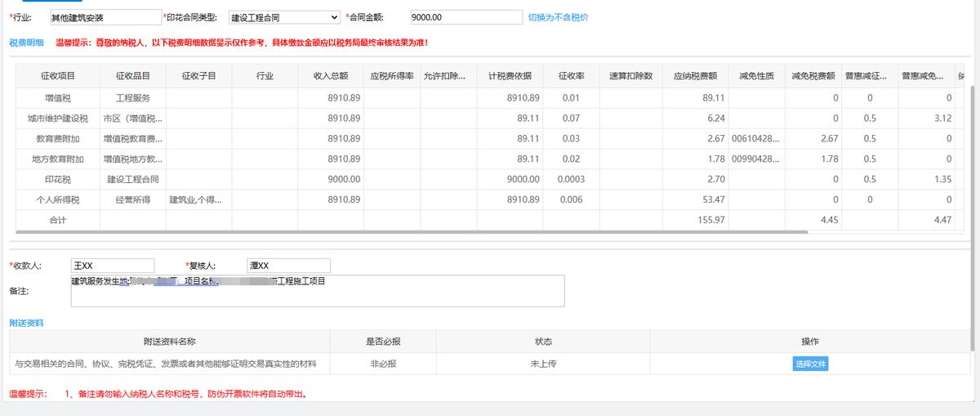Select the 印花税 row label
The width and height of the screenshot is (980, 416).
pyautogui.click(x=58, y=179)
